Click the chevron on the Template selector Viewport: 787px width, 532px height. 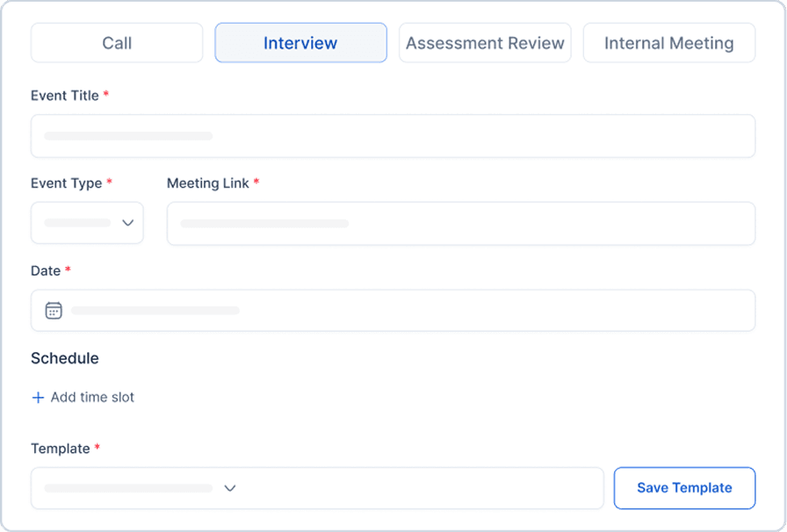coord(230,488)
